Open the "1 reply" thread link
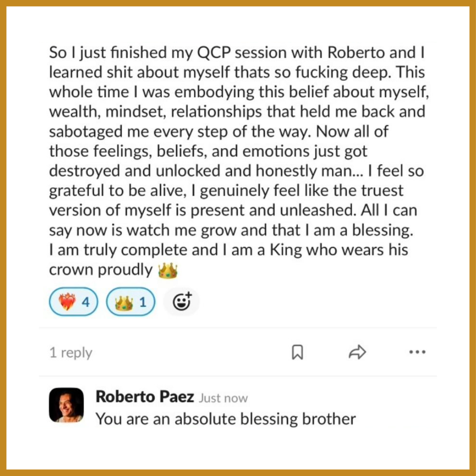Viewport: 476px width, 476px height. [x=71, y=353]
